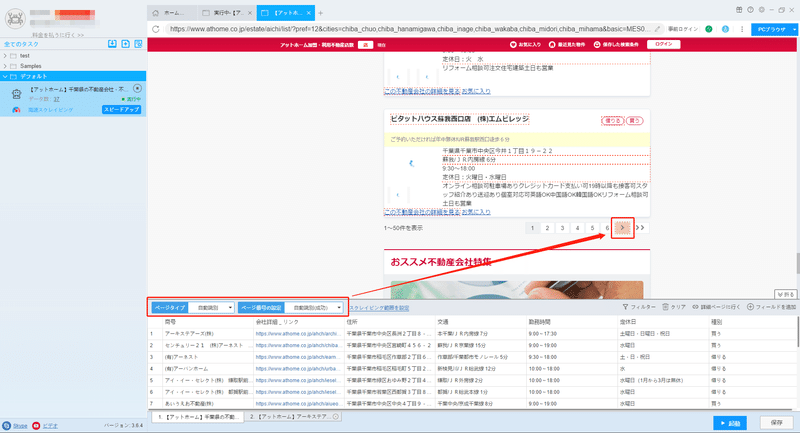Open the three-dot browser menu
This screenshot has height=433, width=800.
click(742, 29)
